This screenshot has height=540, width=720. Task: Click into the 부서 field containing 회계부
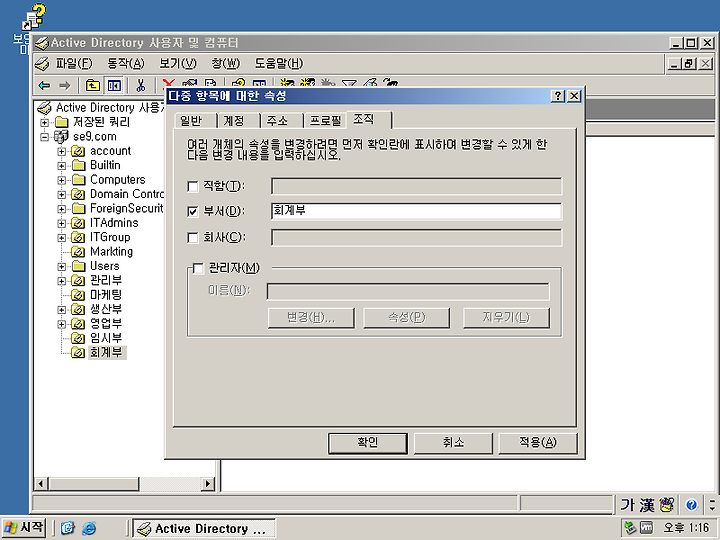coord(416,211)
